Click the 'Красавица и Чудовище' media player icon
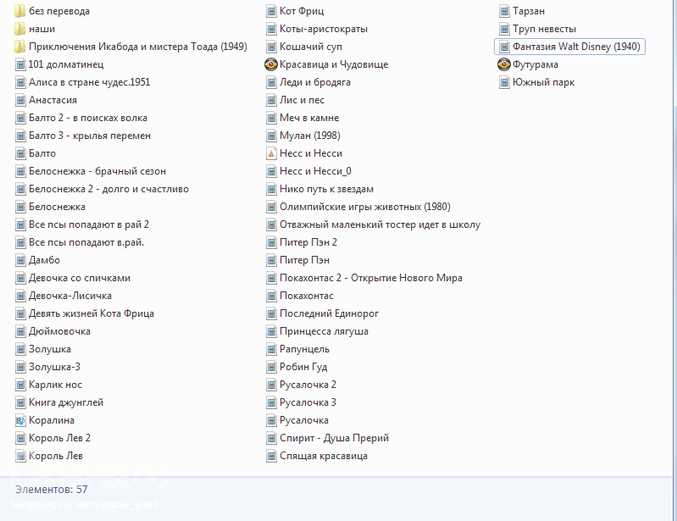Screen dimensions: 677x521 271,64
